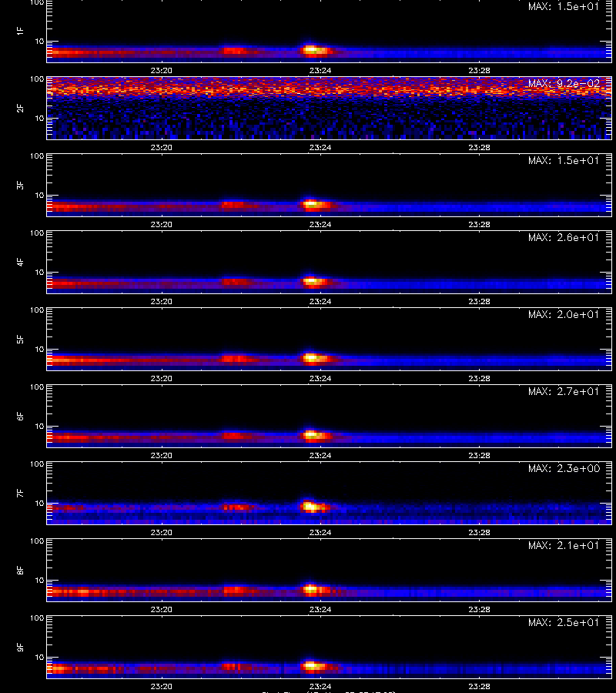Select the MAX: 2.0e+01 value
Screen dimensions: 616x693
(564, 314)
